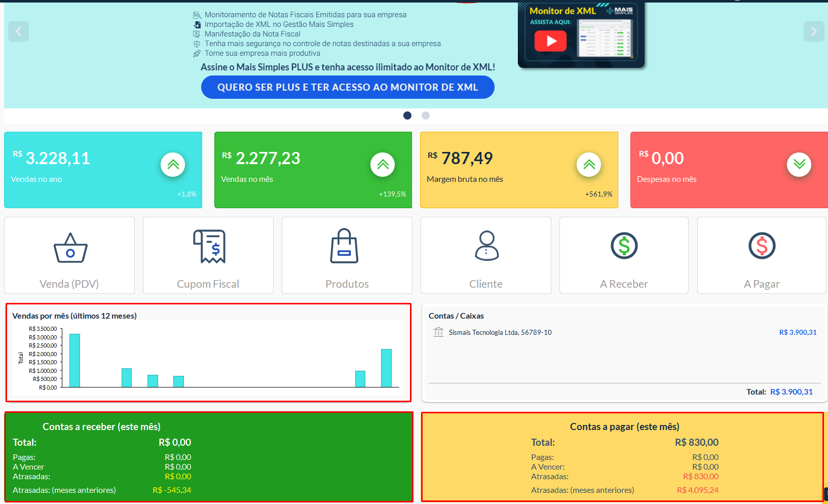Open the Cliente person icon
Screen dimensions: 828x504
[486, 246]
